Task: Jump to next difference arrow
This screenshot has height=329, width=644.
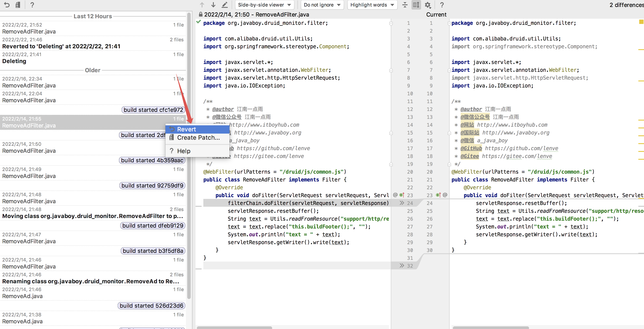Action: [213, 5]
